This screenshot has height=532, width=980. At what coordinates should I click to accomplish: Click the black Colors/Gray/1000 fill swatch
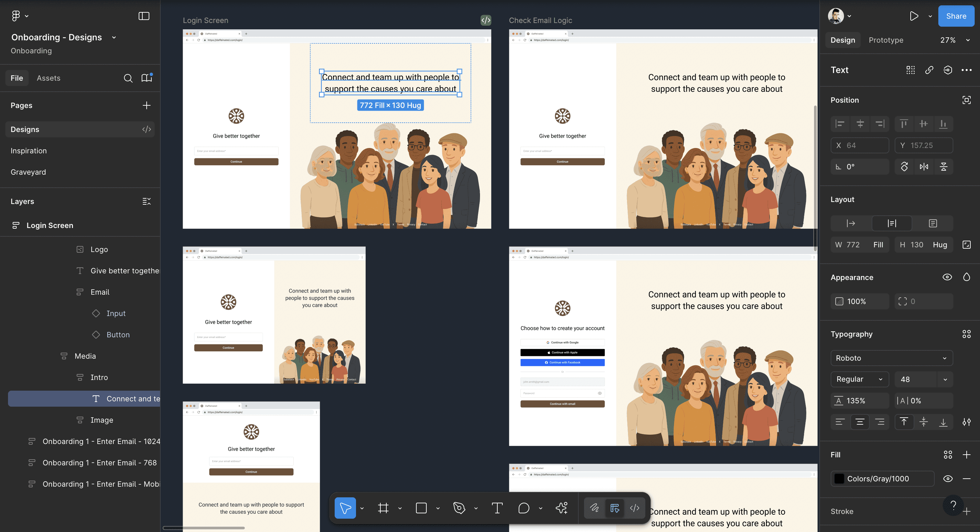pos(839,479)
